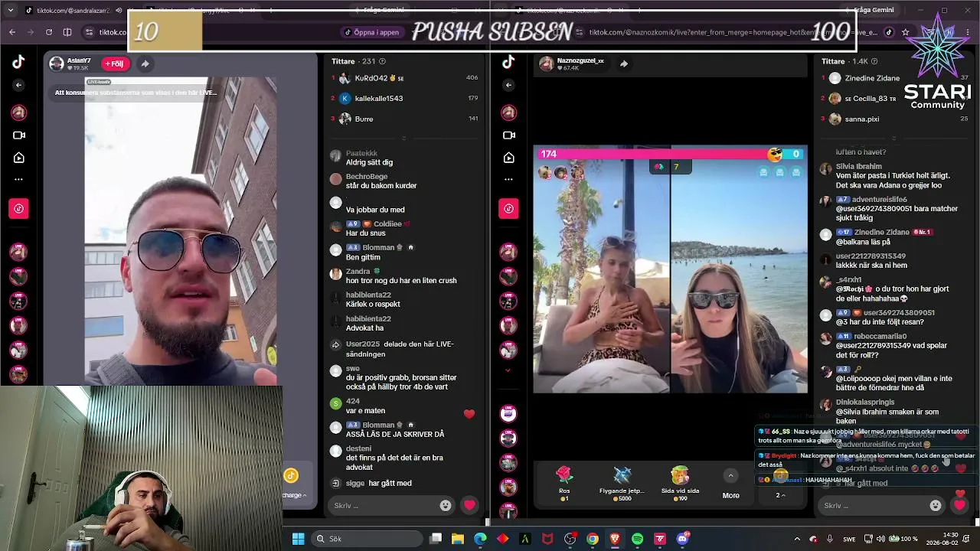Screen dimensions: 980x551
Task: Open Spotify from the taskbar
Action: tap(638, 539)
